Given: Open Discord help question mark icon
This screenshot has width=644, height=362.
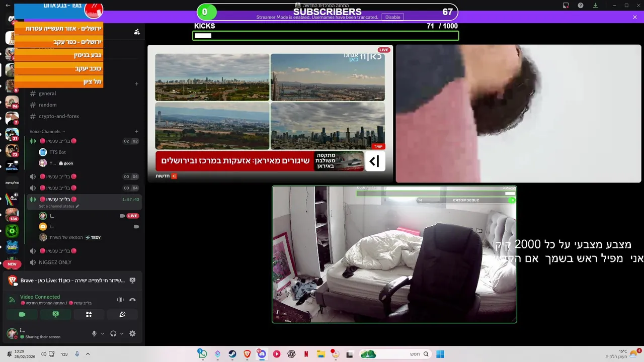Looking at the screenshot, I should click(581, 6).
